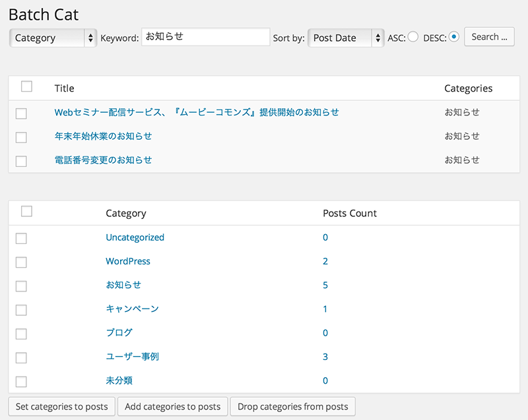This screenshot has height=420, width=528.
Task: Open the ユーザー事例 category link
Action: click(133, 357)
